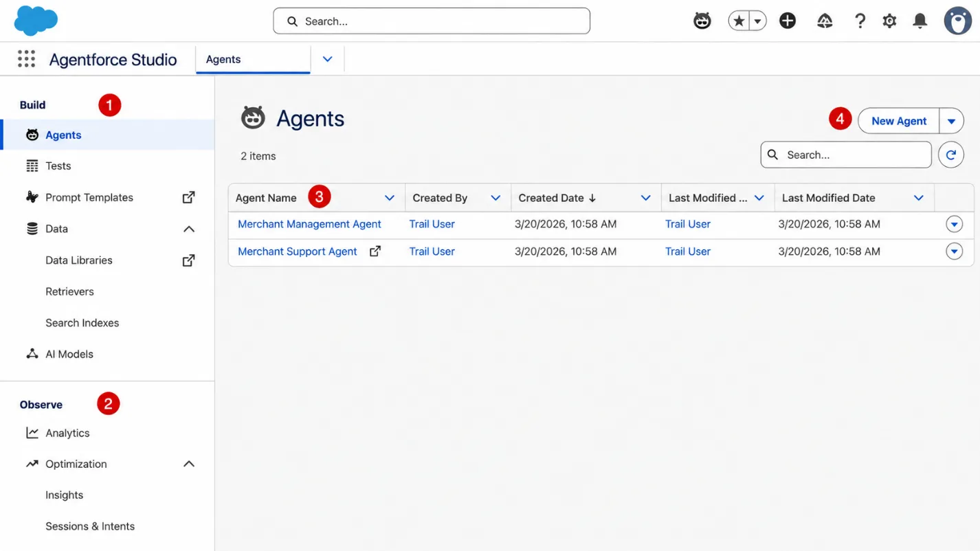Open the Agents tab dropdown chevron

coord(328,59)
